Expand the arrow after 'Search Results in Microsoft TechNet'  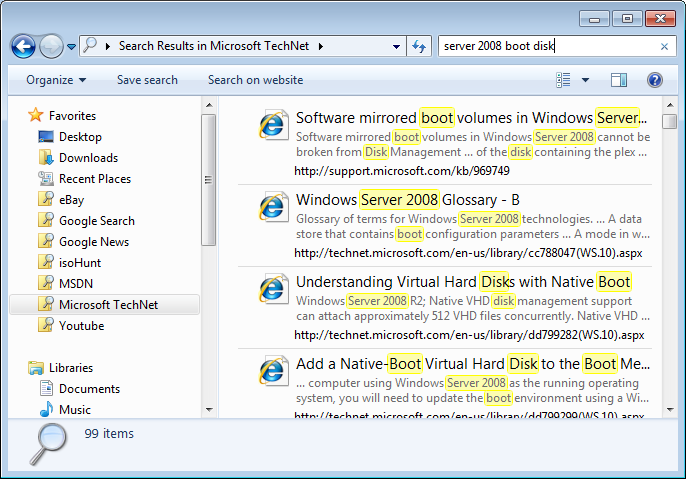tap(321, 46)
